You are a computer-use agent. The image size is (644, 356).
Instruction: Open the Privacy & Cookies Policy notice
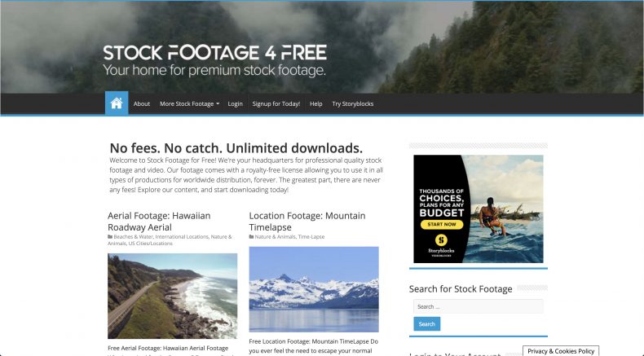click(x=561, y=351)
